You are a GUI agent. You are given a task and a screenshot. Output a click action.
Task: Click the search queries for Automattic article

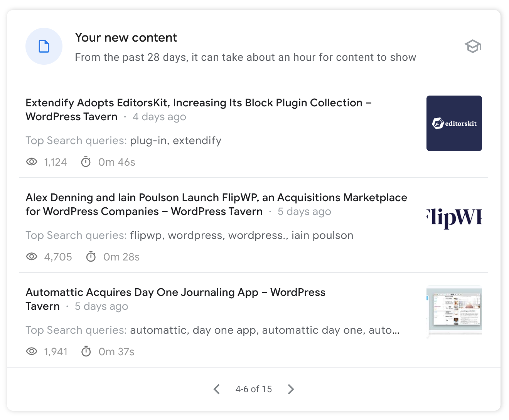265,330
